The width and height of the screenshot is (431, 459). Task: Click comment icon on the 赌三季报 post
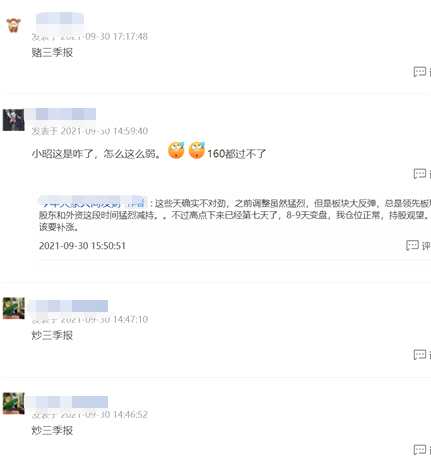tap(420, 72)
